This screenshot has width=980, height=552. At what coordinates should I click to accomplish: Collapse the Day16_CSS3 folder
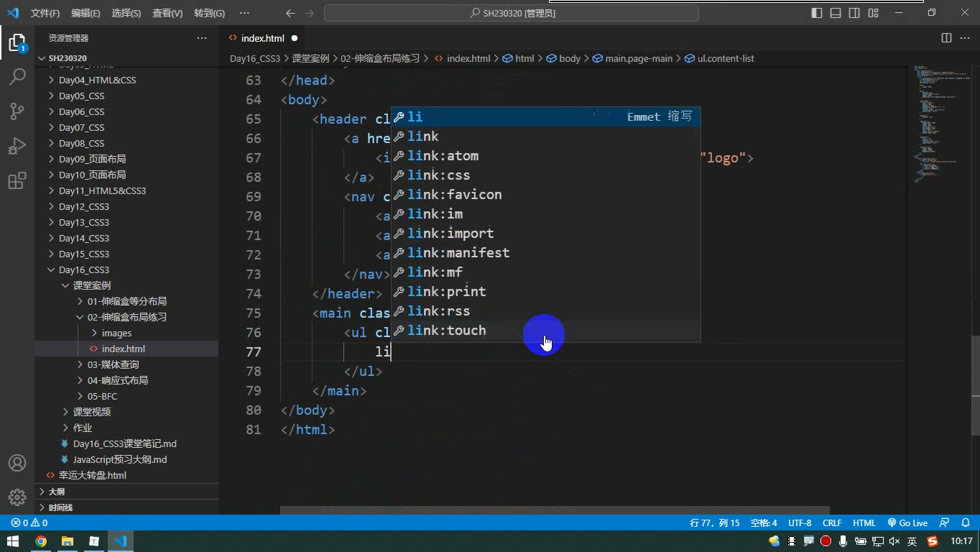click(126, 270)
